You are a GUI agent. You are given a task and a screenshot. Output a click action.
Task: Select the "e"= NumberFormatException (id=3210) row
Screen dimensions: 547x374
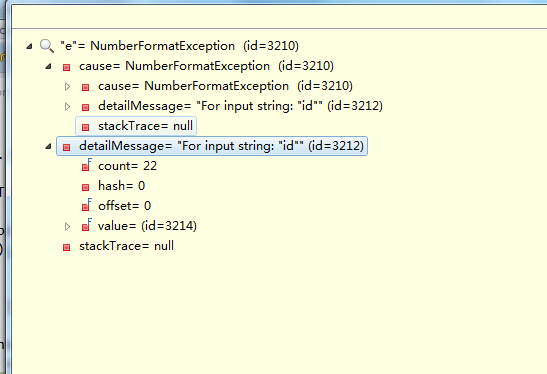(180, 46)
